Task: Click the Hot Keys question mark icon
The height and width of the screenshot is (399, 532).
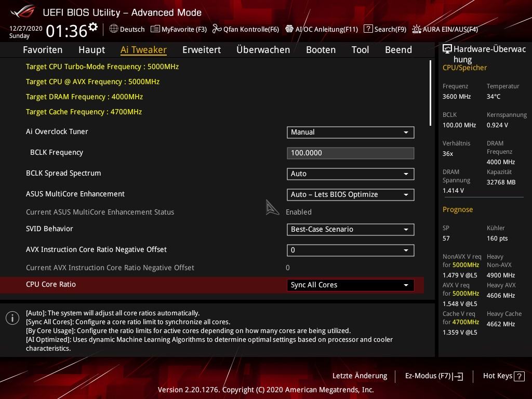Action: click(519, 376)
